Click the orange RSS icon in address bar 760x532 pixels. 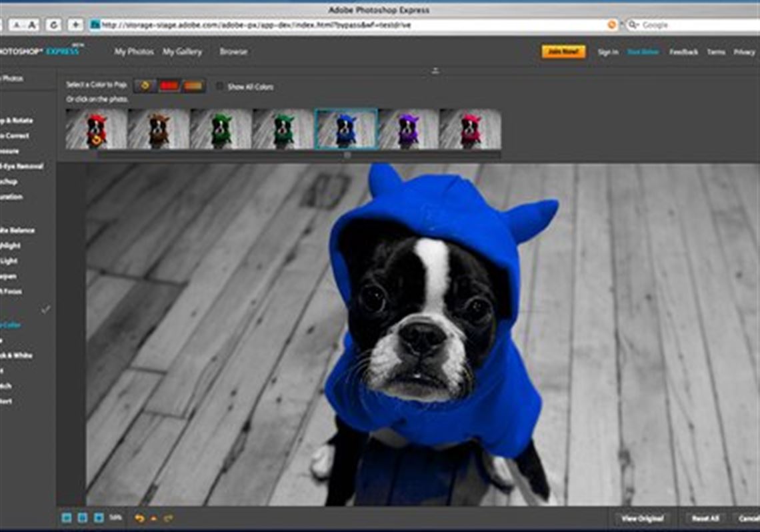pos(611,25)
